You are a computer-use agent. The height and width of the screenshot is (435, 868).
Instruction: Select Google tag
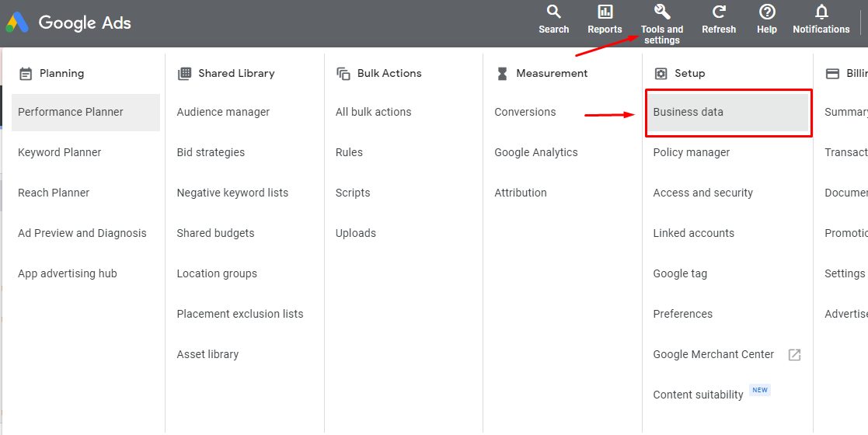pyautogui.click(x=680, y=273)
